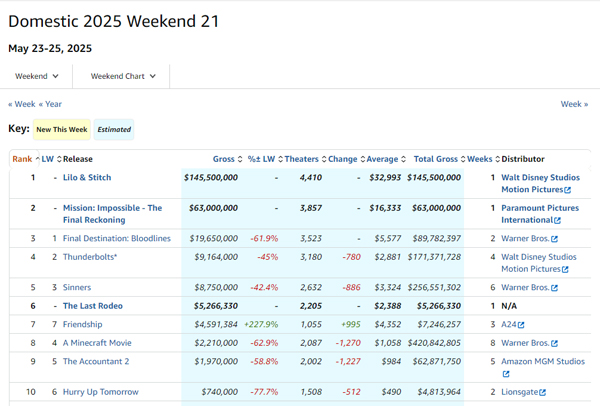Click $63,000,000 gross value
The width and height of the screenshot is (600, 406).
(x=213, y=208)
